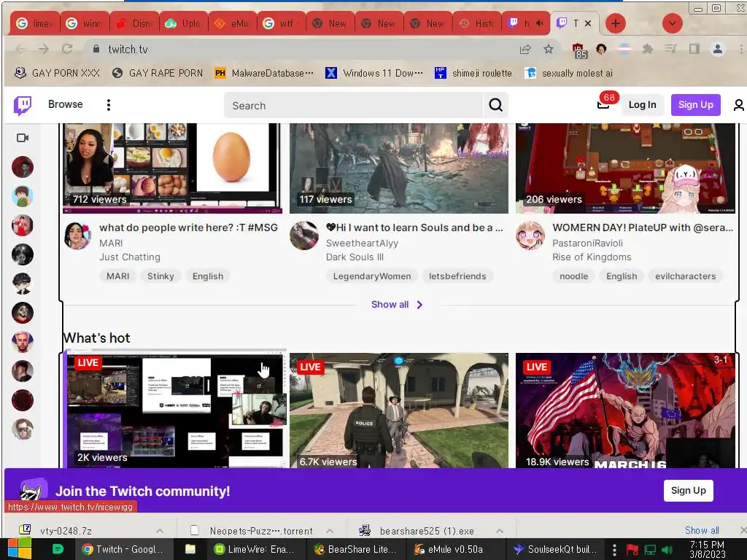Image resolution: width=747 pixels, height=560 pixels.
Task: Click the red flag icon in the system tray
Action: (632, 550)
